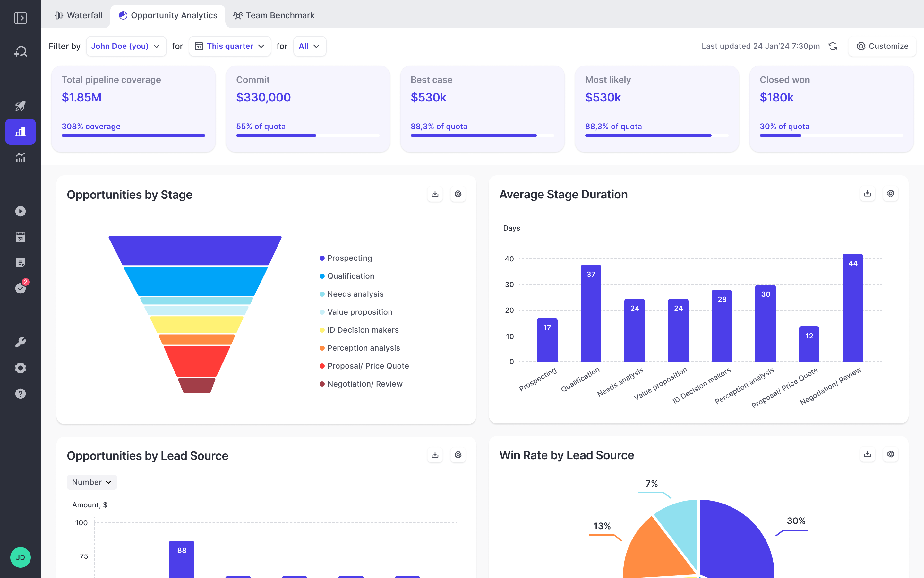Click the top purple Prospecting funnel segment
This screenshot has height=578, width=924.
[x=195, y=250]
